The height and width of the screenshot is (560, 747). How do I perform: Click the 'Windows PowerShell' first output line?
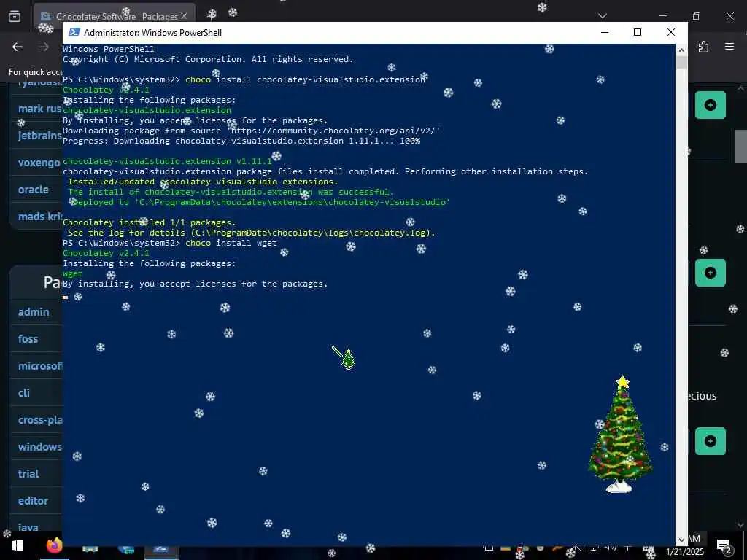tap(108, 49)
